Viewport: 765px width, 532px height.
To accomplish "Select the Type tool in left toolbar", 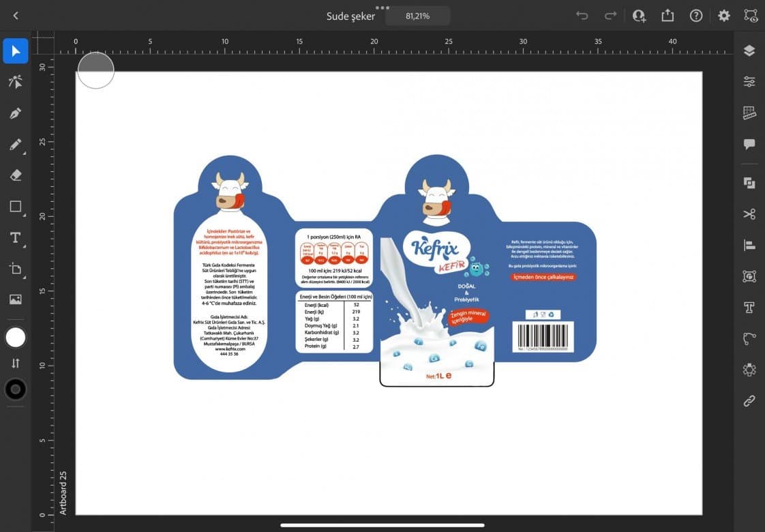I will 16,237.
